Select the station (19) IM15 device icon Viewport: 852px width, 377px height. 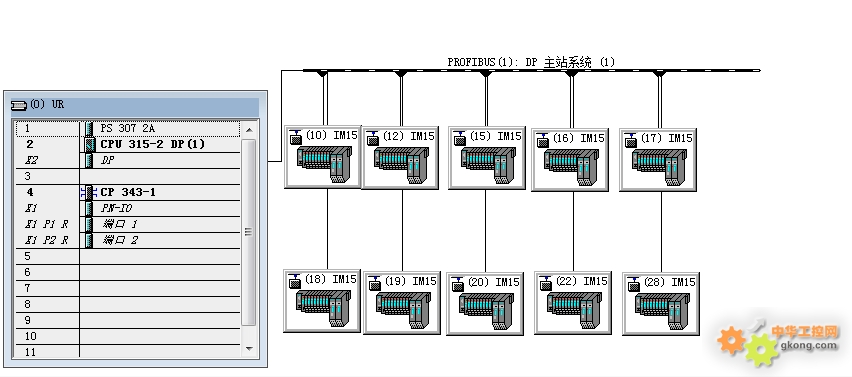pyautogui.click(x=402, y=303)
